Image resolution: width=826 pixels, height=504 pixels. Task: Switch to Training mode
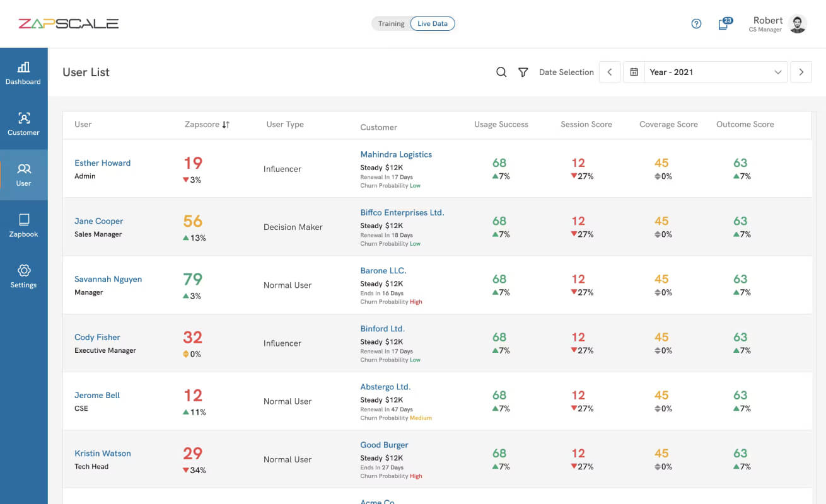click(391, 24)
